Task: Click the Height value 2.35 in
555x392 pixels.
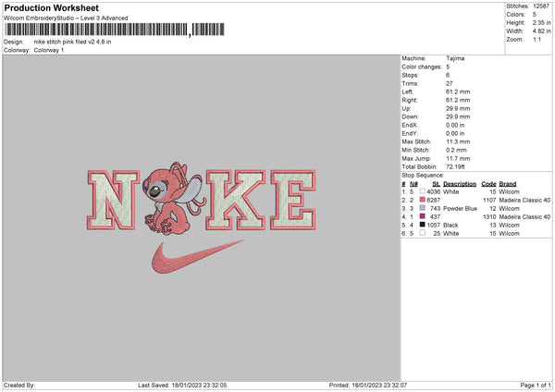Action: pyautogui.click(x=541, y=22)
